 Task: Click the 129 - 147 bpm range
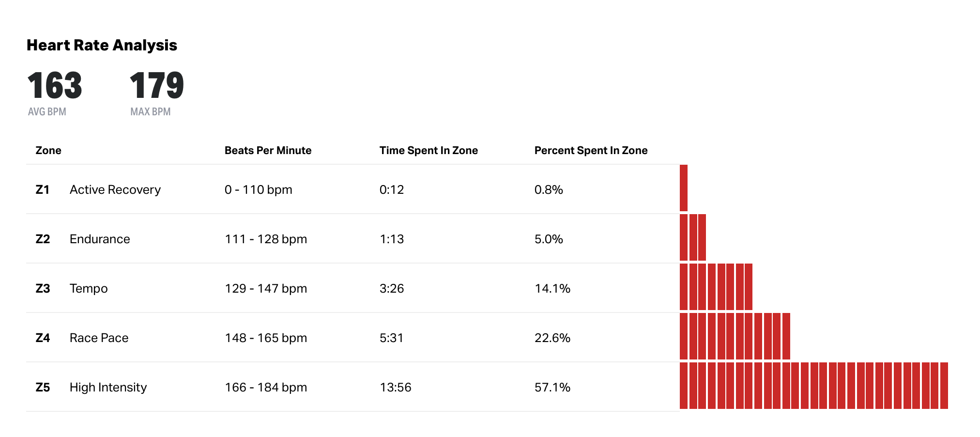(x=266, y=289)
